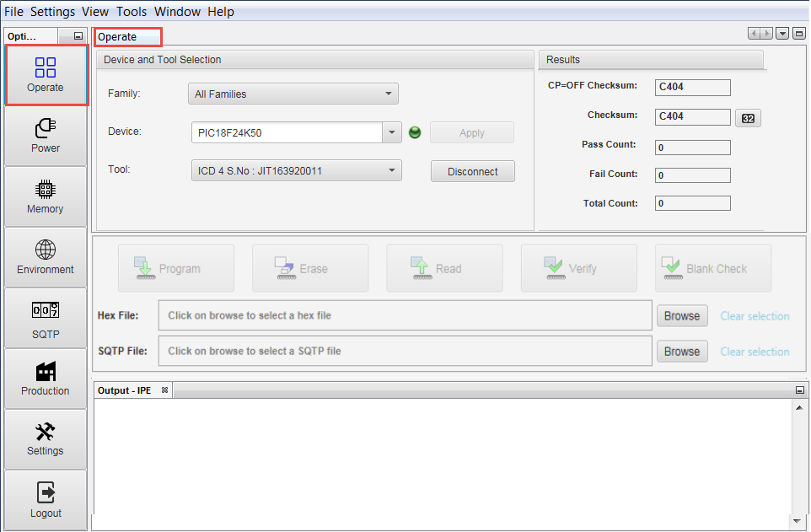Screen dimensions: 811x532
Task: Open the SQTP counter panel
Action: (x=46, y=319)
